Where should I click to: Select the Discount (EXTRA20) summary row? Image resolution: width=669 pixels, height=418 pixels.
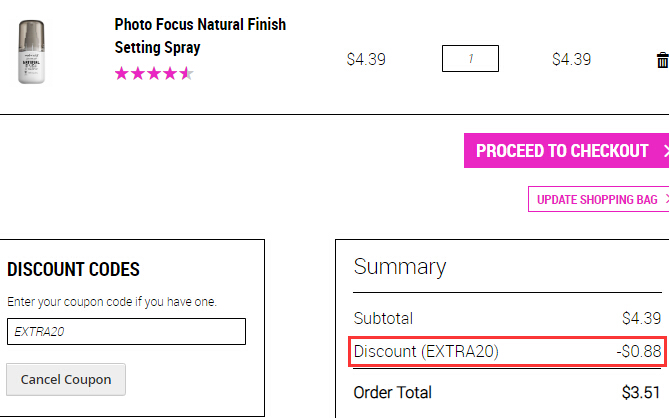coord(507,351)
